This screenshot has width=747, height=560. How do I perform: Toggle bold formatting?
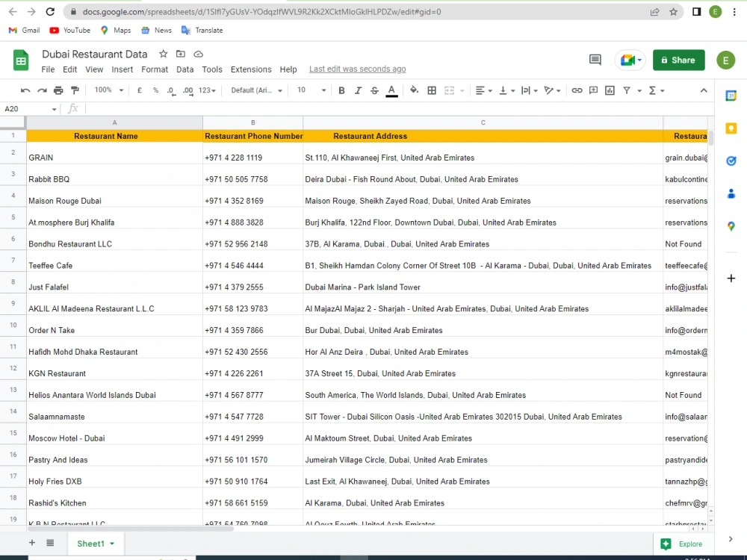(x=341, y=90)
